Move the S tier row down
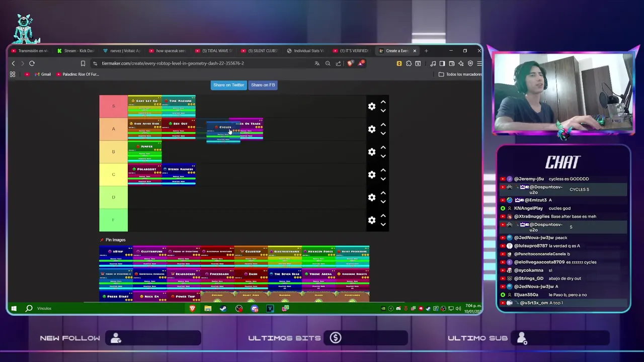 [383, 111]
